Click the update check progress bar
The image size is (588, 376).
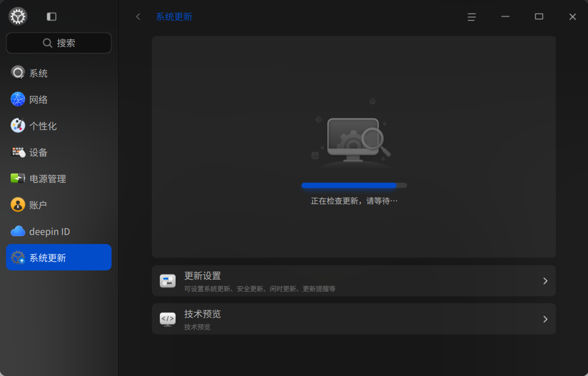click(354, 185)
